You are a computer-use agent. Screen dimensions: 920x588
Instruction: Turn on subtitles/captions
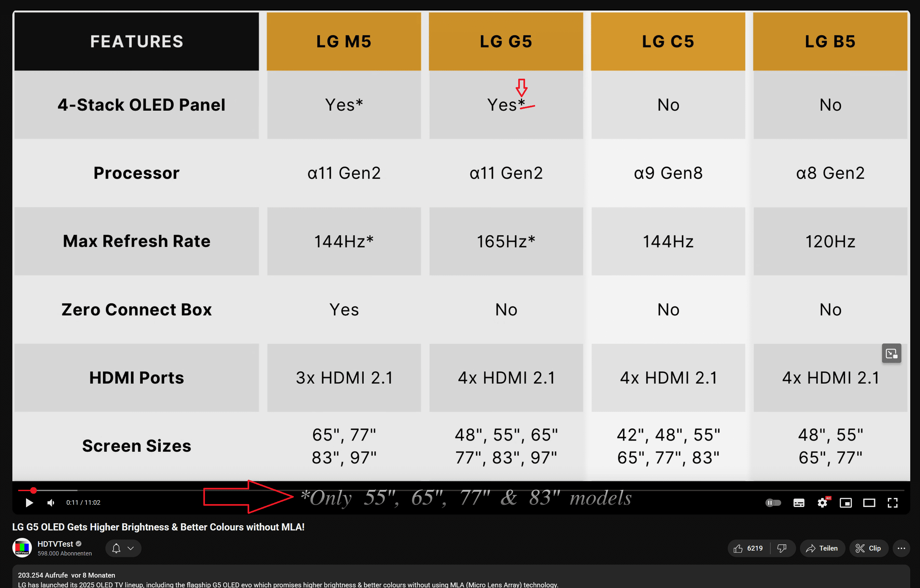[x=799, y=502]
